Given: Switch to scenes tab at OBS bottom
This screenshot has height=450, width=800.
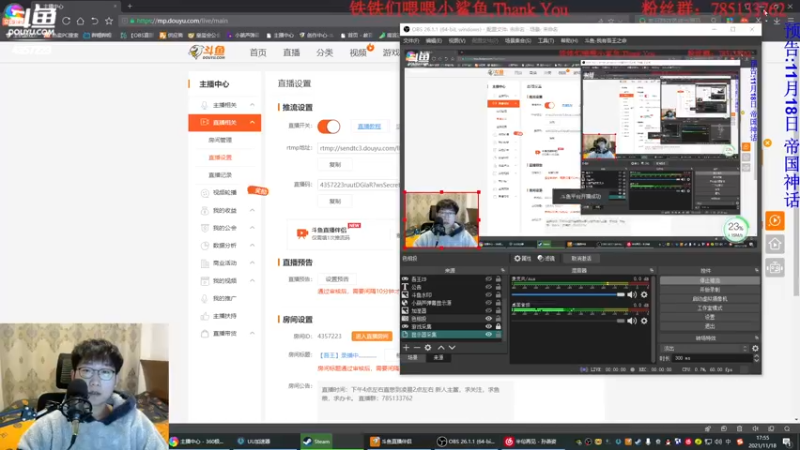Looking at the screenshot, I should pyautogui.click(x=412, y=358).
